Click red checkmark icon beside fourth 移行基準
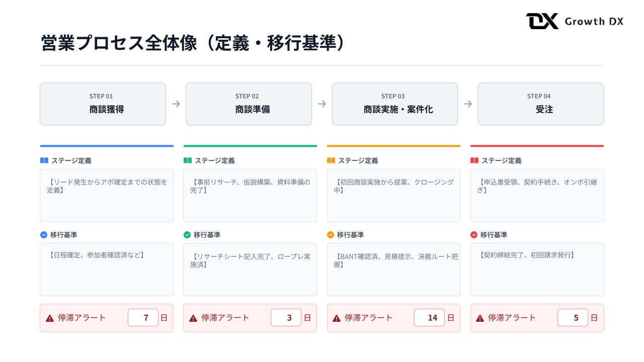This screenshot has height=362, width=644. point(474,235)
